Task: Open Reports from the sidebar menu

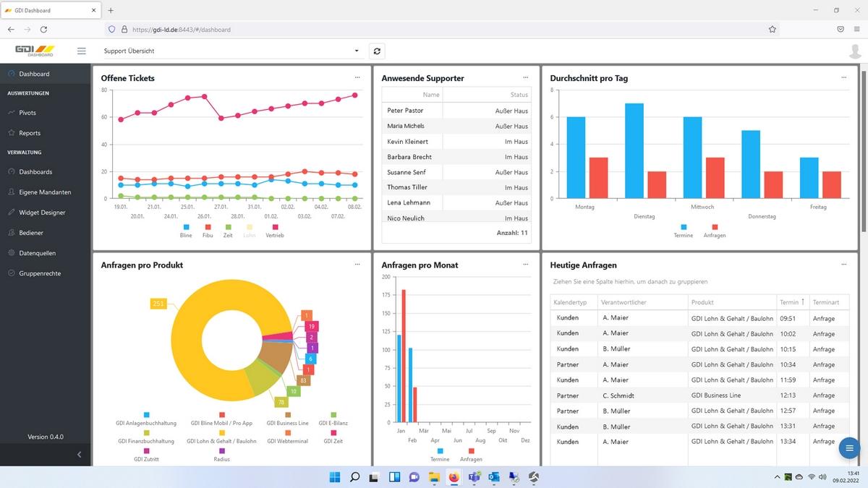Action: (30, 133)
